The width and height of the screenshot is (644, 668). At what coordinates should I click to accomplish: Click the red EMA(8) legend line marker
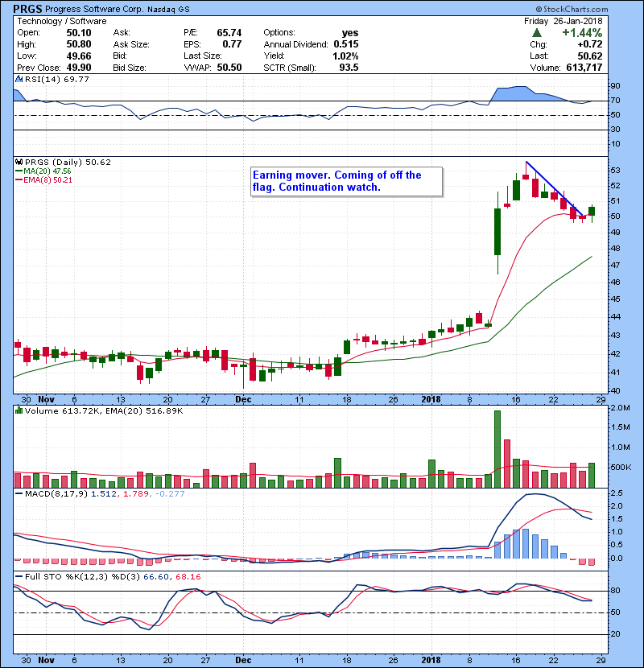19,180
